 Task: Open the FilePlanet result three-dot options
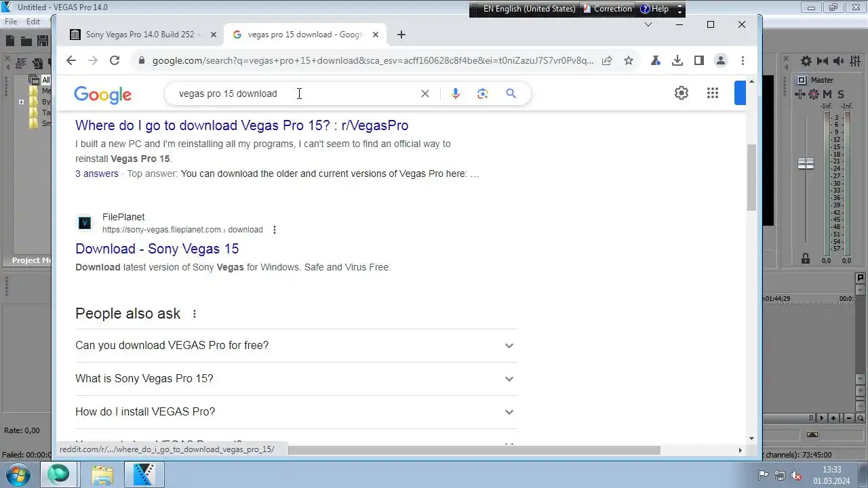pyautogui.click(x=275, y=230)
